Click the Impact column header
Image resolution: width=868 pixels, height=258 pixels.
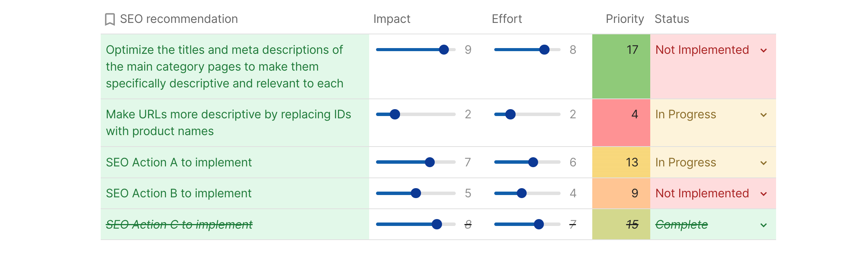pyautogui.click(x=392, y=19)
